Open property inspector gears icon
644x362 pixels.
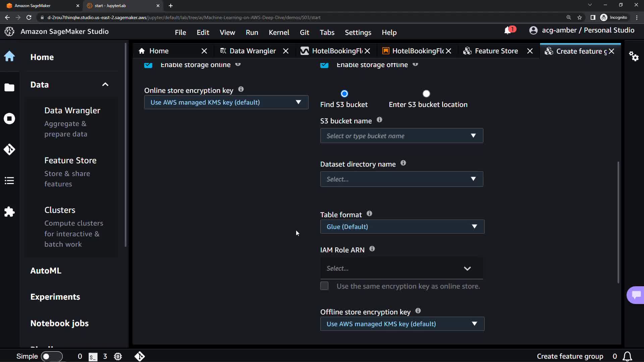(x=634, y=56)
